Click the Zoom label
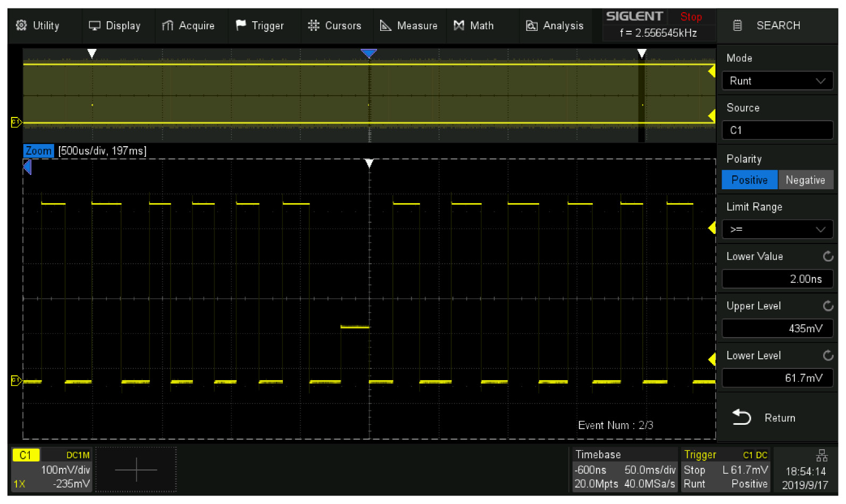Image resolution: width=846 pixels, height=504 pixels. (39, 151)
